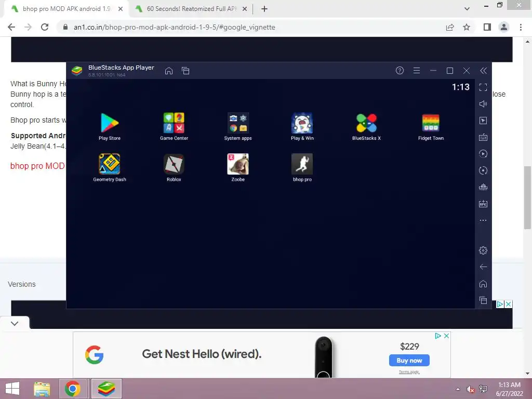Close the Nest Hello ad
The image size is (532, 399).
[x=446, y=336]
